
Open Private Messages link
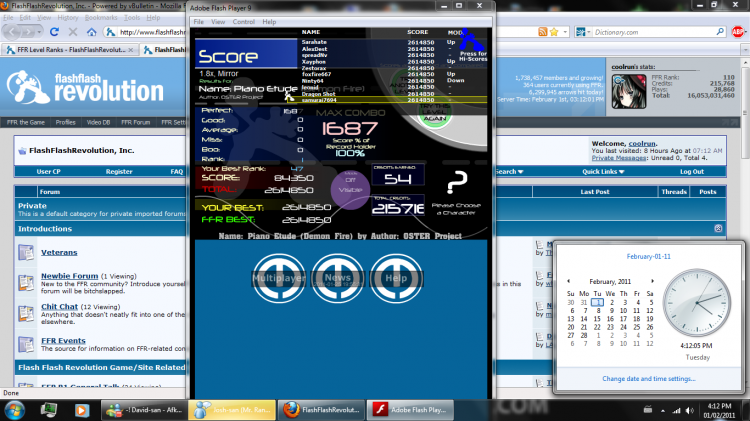point(619,158)
